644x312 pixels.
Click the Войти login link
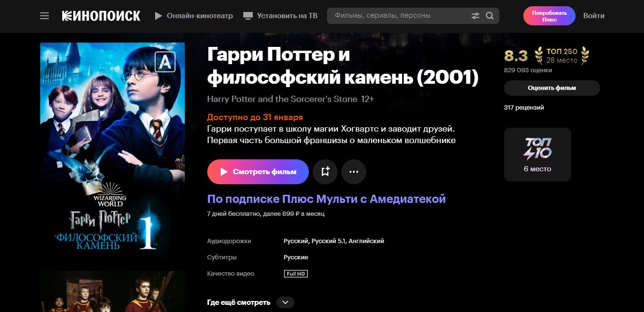[594, 16]
